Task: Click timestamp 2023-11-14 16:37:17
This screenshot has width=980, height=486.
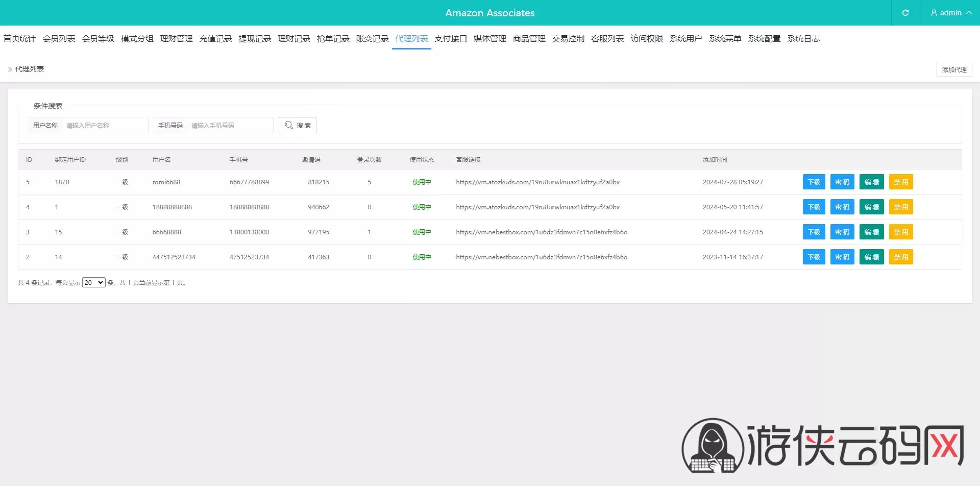Action: pyautogui.click(x=732, y=257)
